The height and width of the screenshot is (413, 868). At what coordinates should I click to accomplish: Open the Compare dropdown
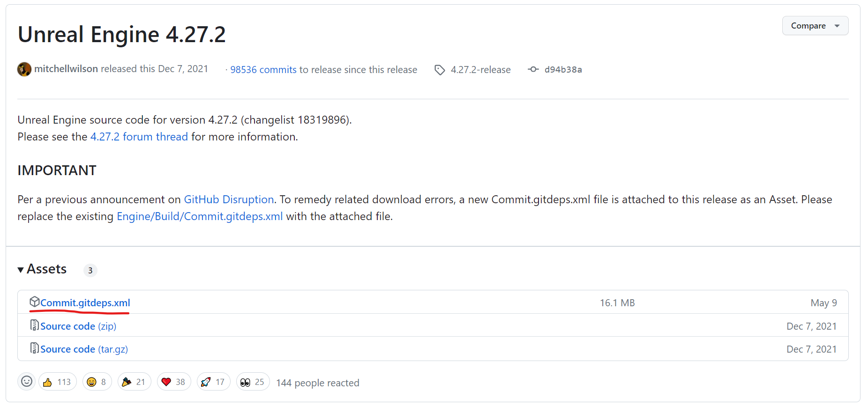tap(815, 26)
